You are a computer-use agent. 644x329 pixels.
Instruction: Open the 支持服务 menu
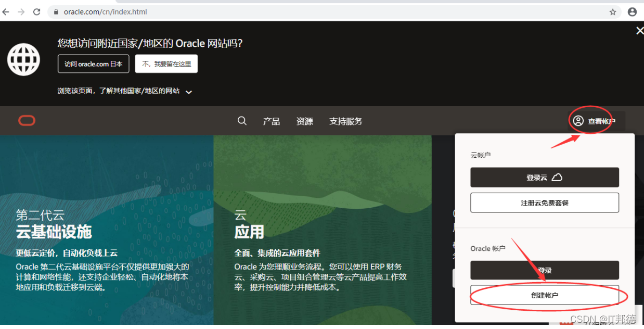coord(346,121)
